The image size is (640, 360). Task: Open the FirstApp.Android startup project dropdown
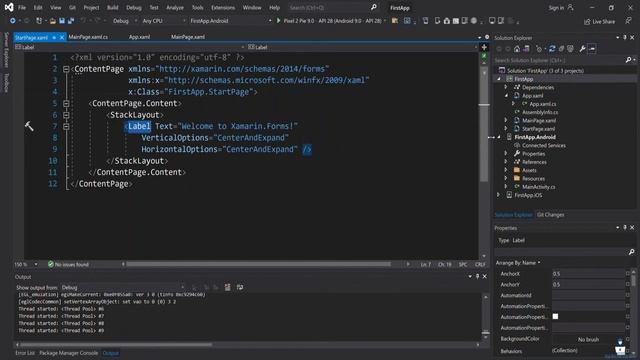[230, 20]
